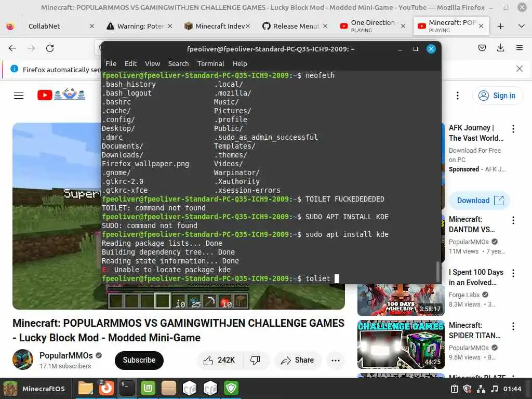Image resolution: width=532 pixels, height=399 pixels.
Task: Open the music note tray icon
Action: [495, 389]
